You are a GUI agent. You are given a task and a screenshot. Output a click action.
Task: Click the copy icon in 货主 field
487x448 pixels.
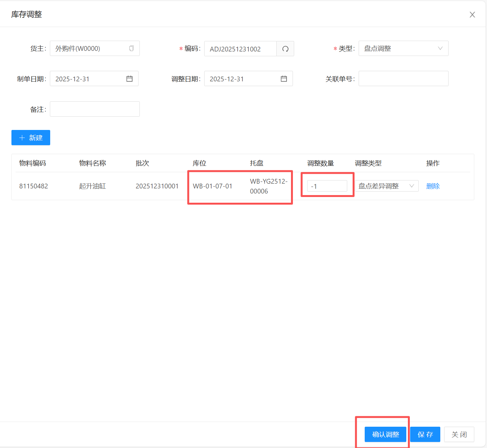click(x=131, y=48)
